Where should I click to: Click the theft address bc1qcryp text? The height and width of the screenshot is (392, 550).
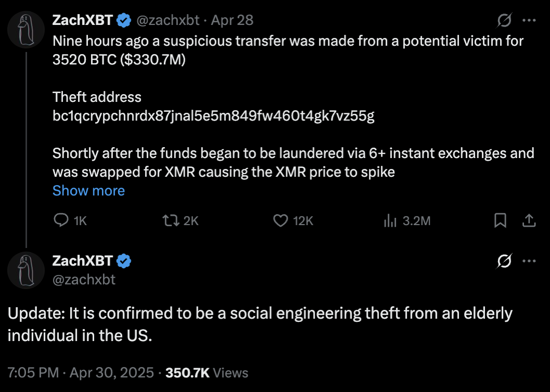point(213,116)
